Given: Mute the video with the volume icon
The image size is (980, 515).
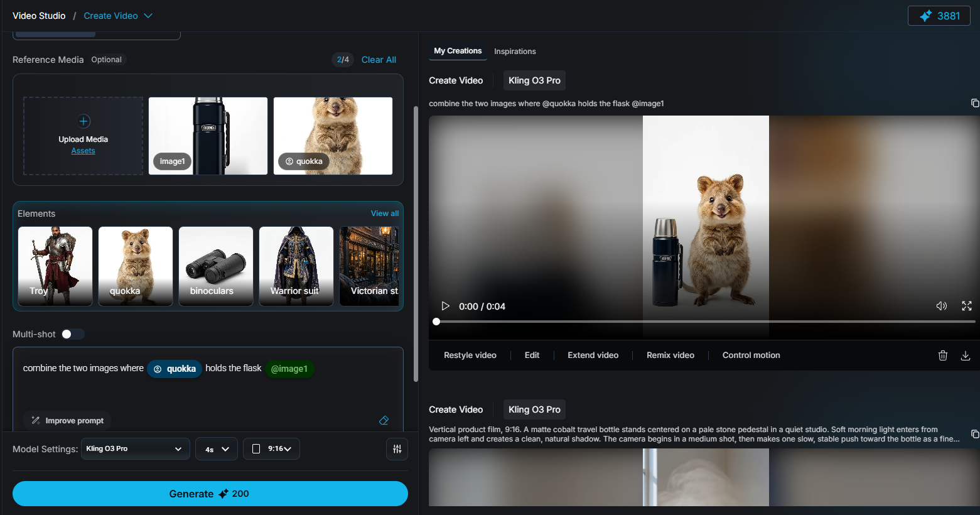Looking at the screenshot, I should click(x=941, y=306).
